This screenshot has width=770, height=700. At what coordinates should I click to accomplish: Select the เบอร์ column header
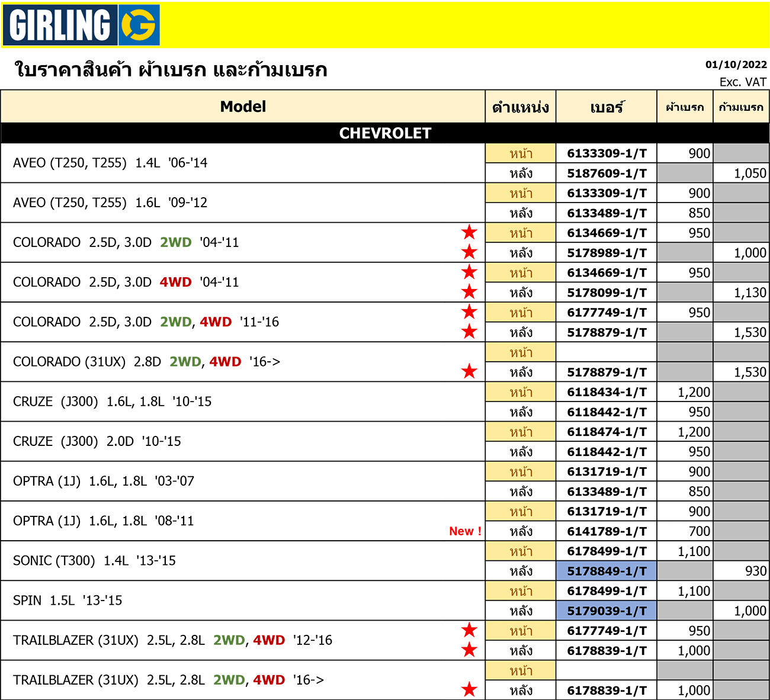pos(607,107)
